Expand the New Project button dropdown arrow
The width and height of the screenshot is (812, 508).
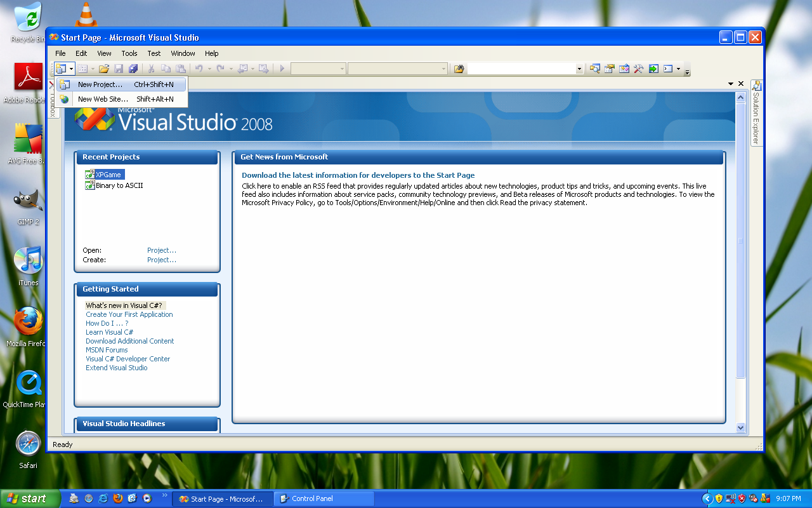[72, 69]
